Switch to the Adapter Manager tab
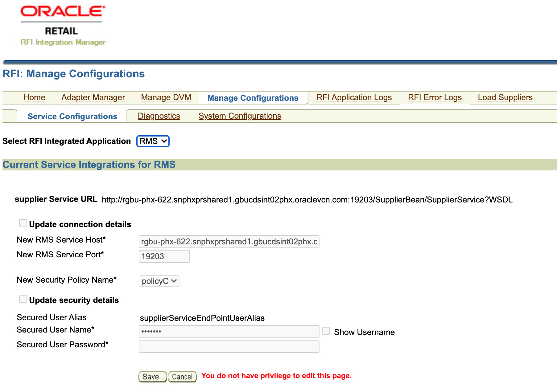The height and width of the screenshot is (392, 557). (93, 97)
